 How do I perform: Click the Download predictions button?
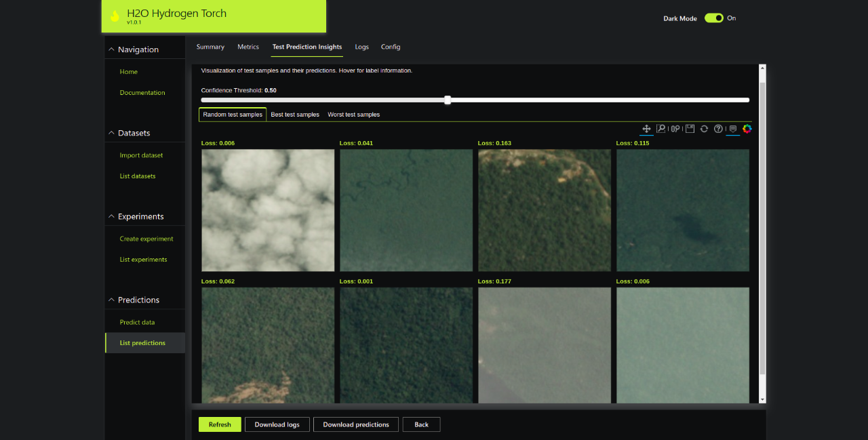point(356,424)
